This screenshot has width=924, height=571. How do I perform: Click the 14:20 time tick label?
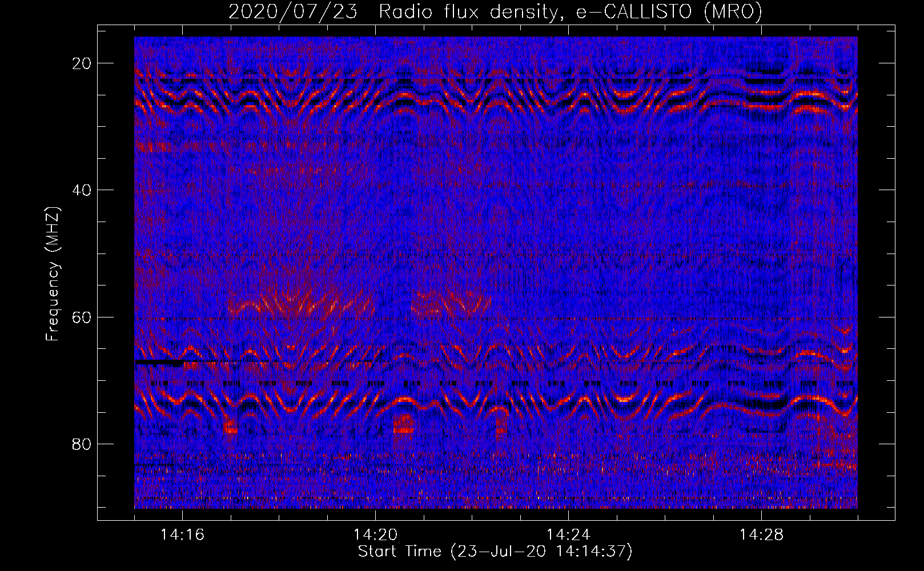375,535
